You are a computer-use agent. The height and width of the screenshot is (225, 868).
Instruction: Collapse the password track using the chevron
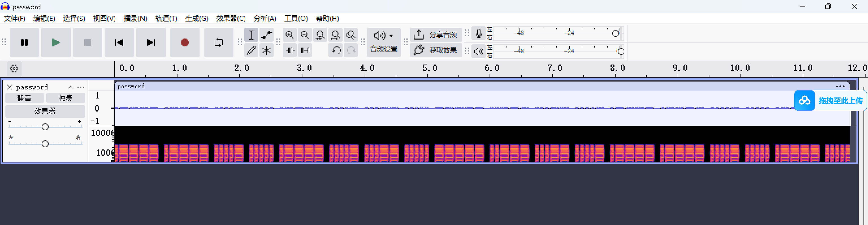(70, 87)
